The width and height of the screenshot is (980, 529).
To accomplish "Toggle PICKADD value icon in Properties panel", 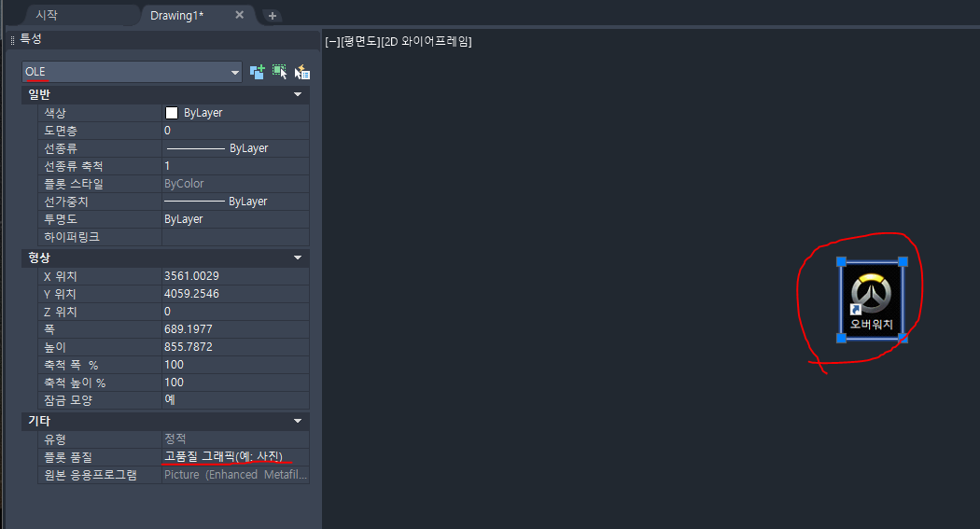I will (257, 72).
